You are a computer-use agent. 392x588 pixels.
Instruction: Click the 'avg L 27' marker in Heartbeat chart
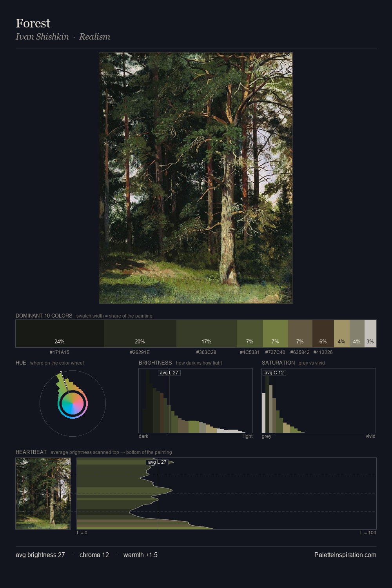(x=157, y=462)
